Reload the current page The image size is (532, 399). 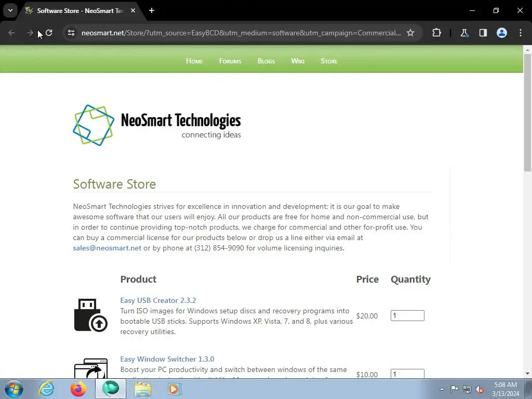[49, 33]
